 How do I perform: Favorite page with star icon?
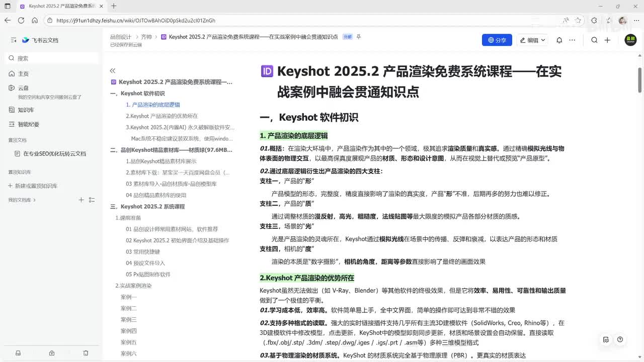point(579,21)
